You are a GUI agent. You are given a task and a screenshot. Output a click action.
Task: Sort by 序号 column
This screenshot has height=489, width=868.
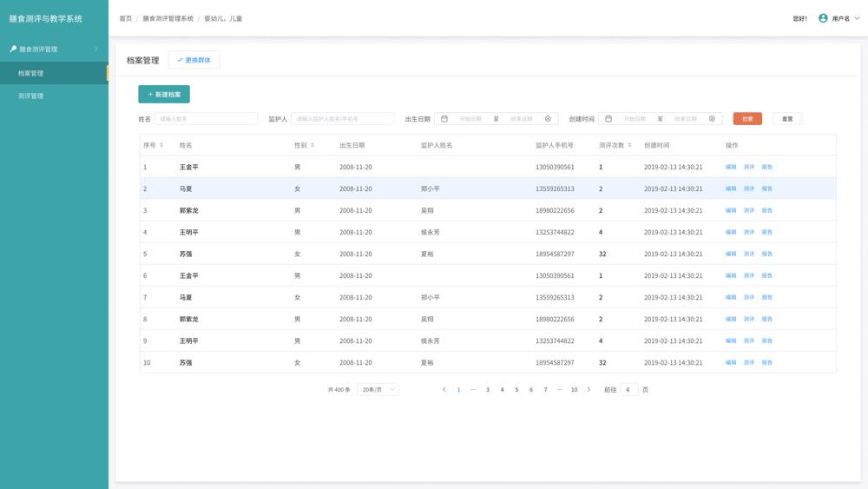click(161, 145)
